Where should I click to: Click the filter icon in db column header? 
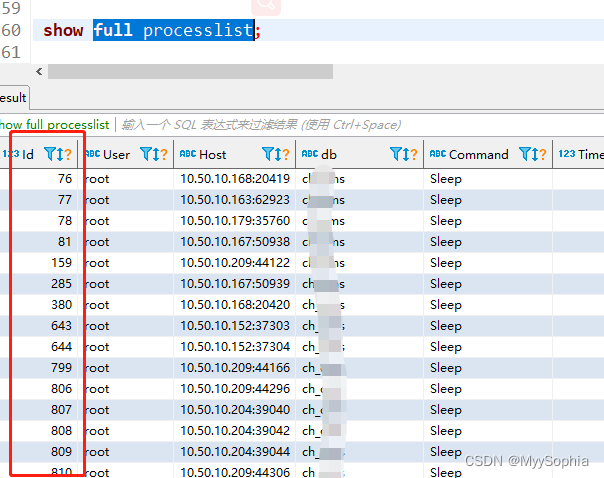pyautogui.click(x=396, y=154)
